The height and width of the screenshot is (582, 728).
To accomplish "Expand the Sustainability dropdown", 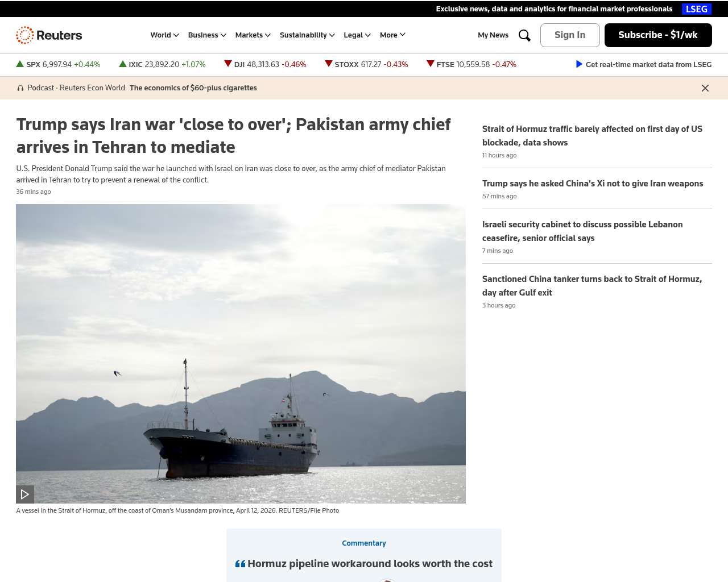I will (x=307, y=35).
